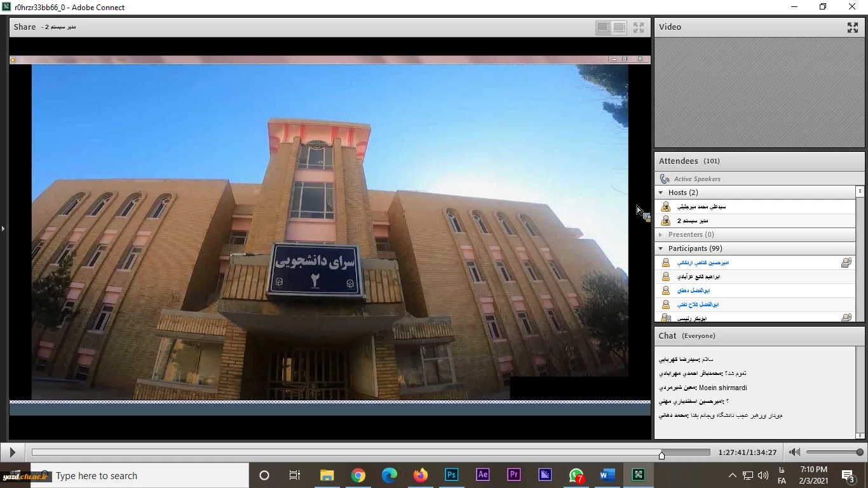Click the Active Speakers phone icon
This screenshot has width=868, height=488.
tap(665, 179)
